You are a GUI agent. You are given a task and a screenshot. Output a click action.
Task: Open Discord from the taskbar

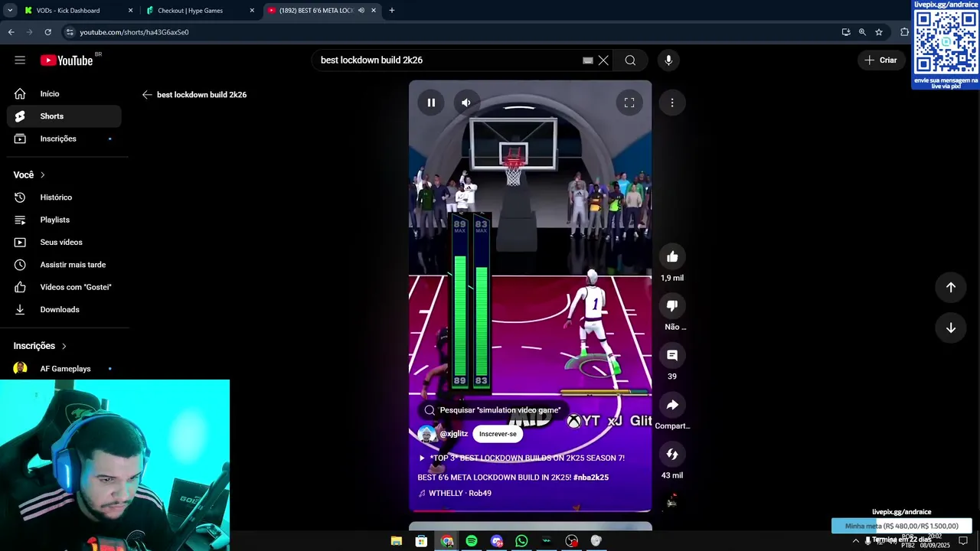[x=497, y=541]
